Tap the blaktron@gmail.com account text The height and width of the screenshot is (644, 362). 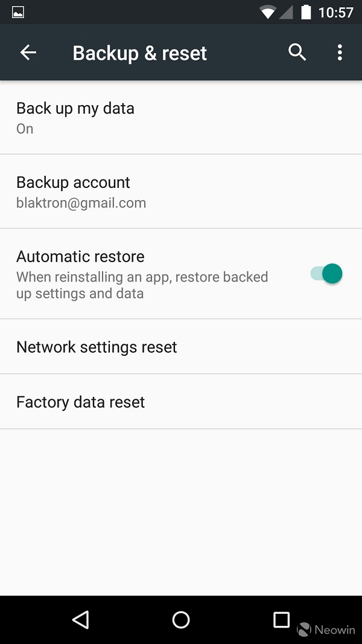point(81,203)
